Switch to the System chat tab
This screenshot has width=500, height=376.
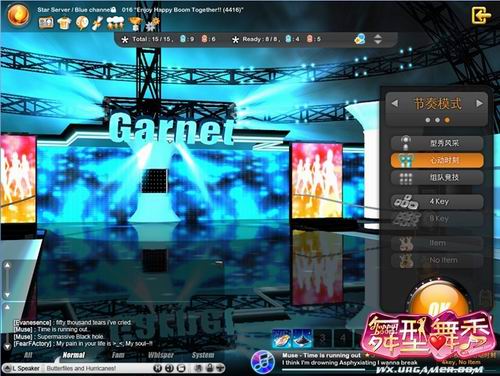click(203, 355)
